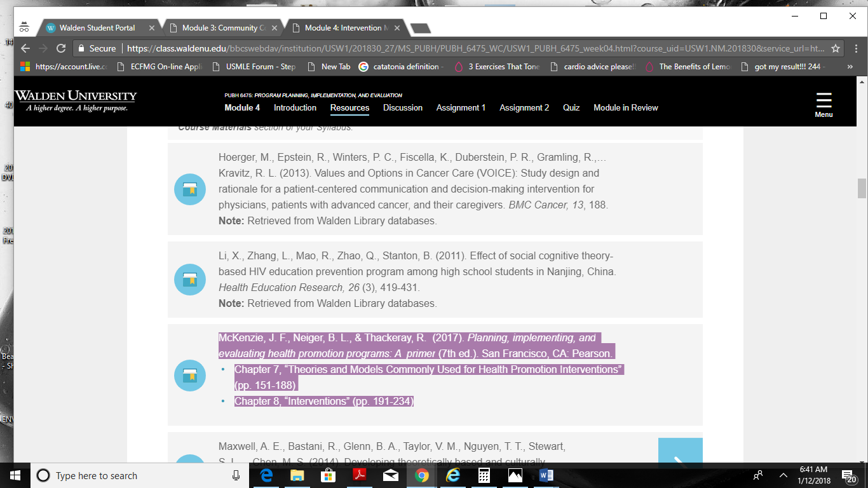Open the hamburger Menu in the course header
The height and width of the screenshot is (488, 868).
pyautogui.click(x=824, y=105)
